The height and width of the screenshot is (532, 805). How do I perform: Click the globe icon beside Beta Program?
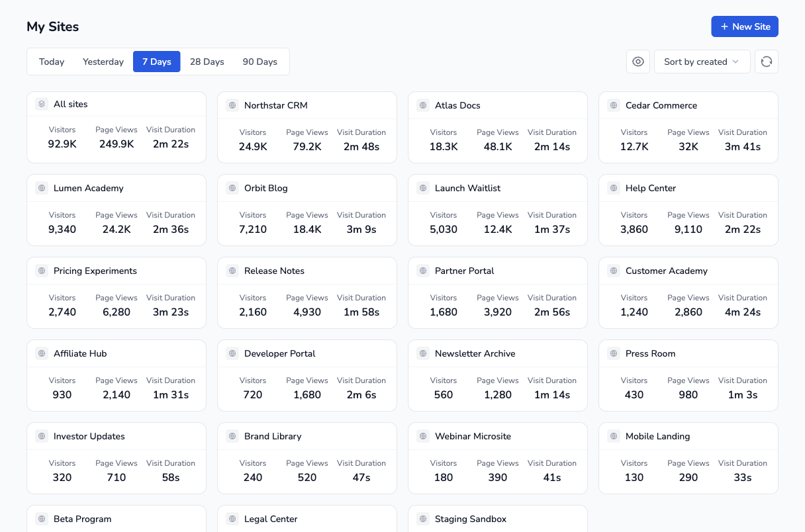coord(42,519)
